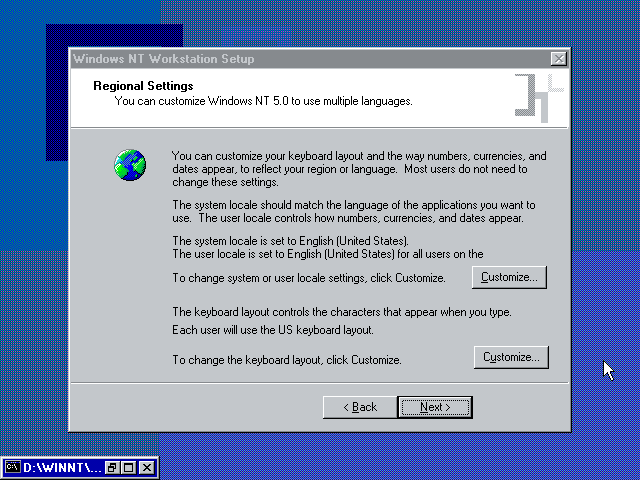The height and width of the screenshot is (480, 640).
Task: Go Back to the previous setup page
Action: pos(360,407)
